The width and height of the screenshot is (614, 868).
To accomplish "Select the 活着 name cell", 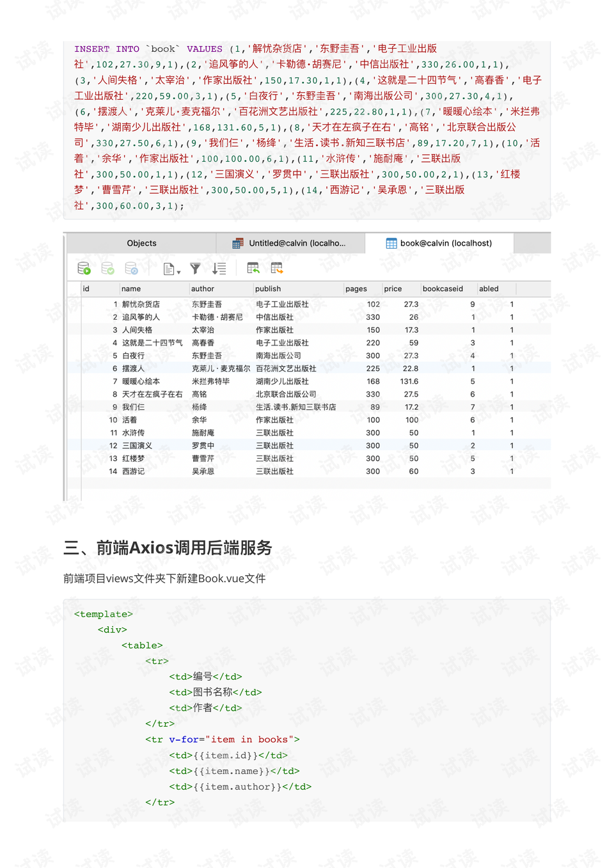I will tap(129, 420).
